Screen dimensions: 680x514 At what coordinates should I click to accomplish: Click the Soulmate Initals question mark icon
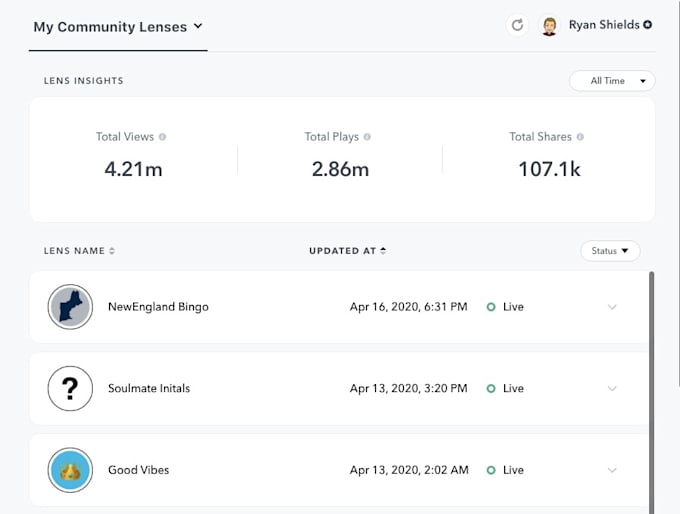click(x=70, y=388)
